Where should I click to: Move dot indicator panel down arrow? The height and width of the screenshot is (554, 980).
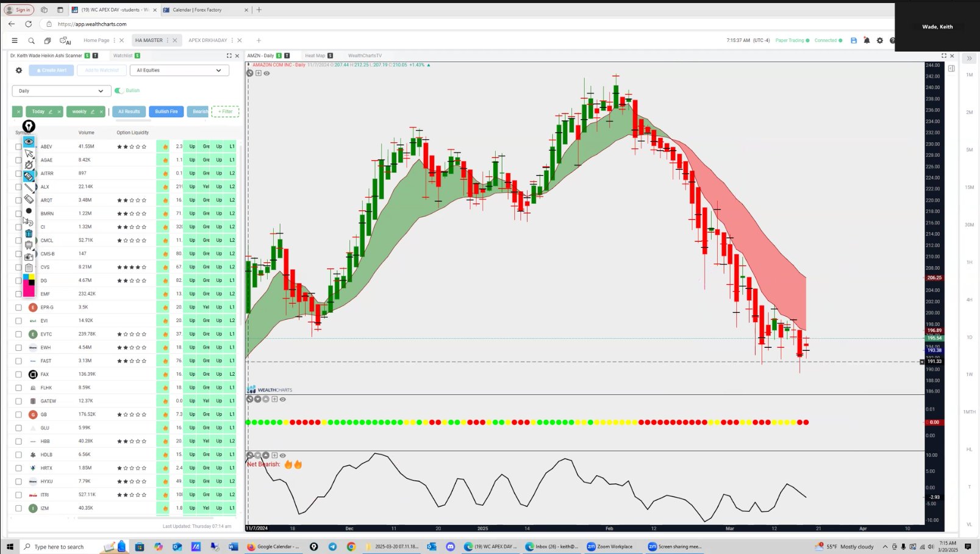pyautogui.click(x=258, y=399)
